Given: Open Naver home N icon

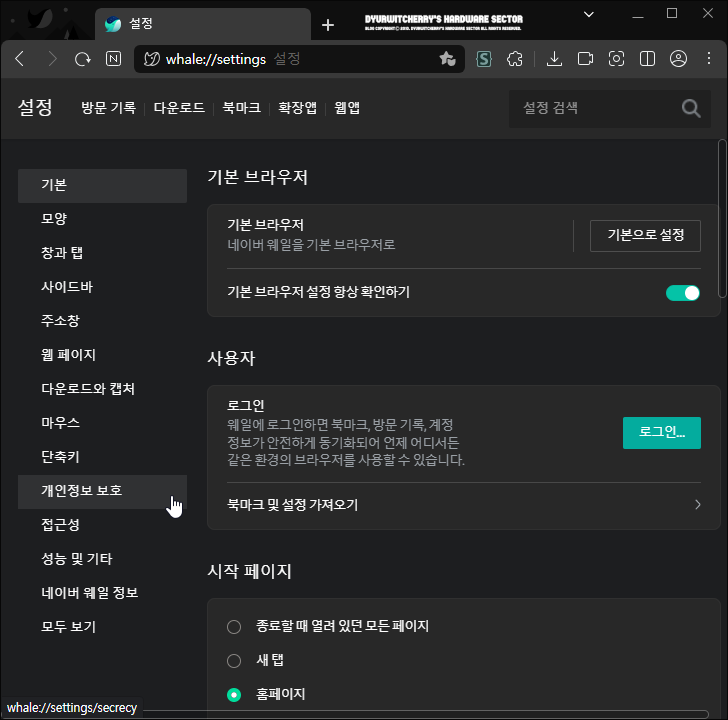Looking at the screenshot, I should coord(113,59).
